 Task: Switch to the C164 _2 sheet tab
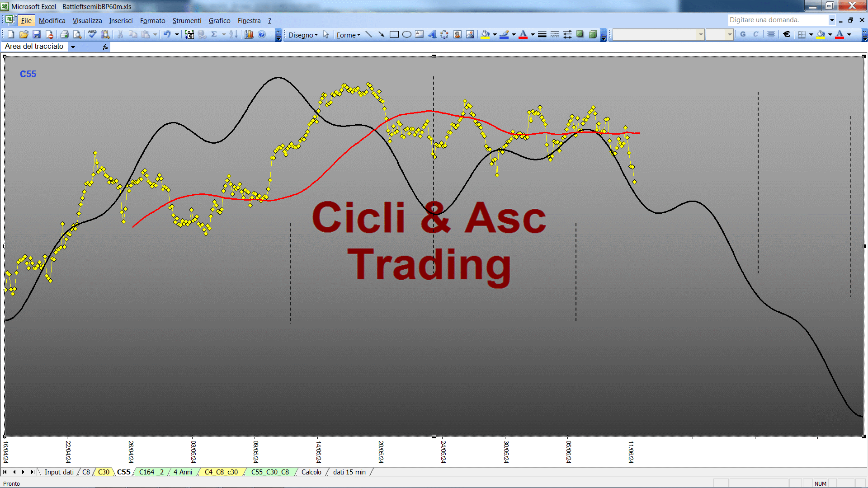(x=151, y=472)
